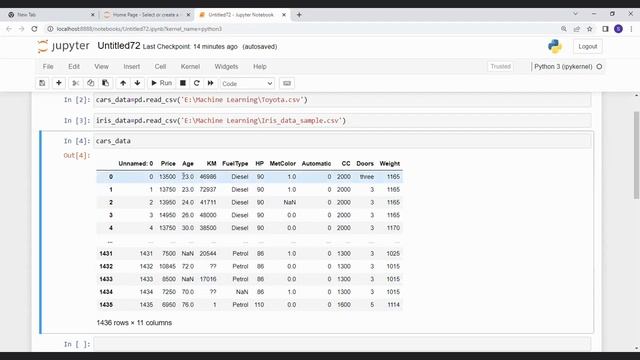Open browser zoom magnifier icon

coord(564,29)
